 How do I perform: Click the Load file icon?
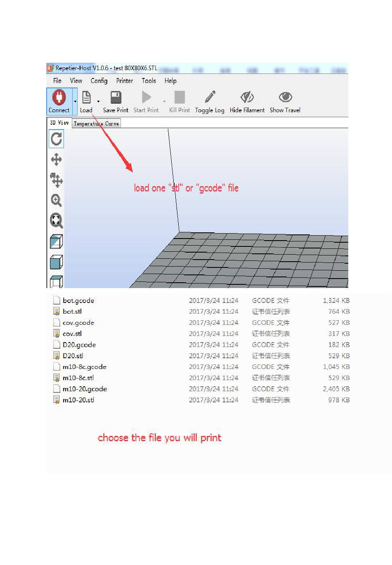click(x=86, y=97)
